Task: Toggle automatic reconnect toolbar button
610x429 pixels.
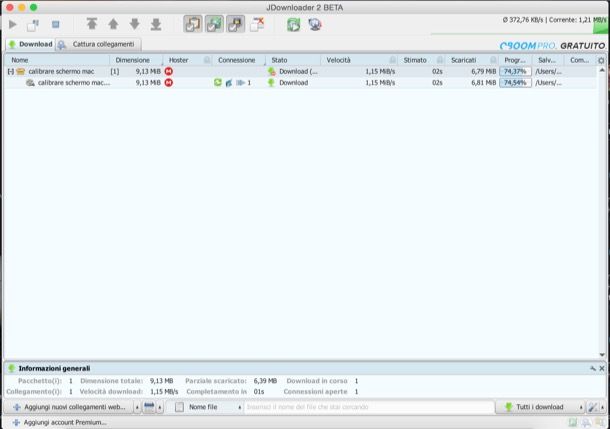Action: pyautogui.click(x=214, y=24)
